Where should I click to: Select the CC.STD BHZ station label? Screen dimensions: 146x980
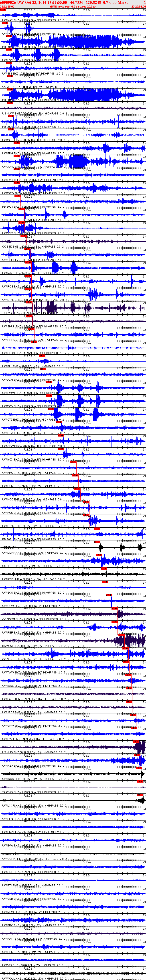pos(33,246)
